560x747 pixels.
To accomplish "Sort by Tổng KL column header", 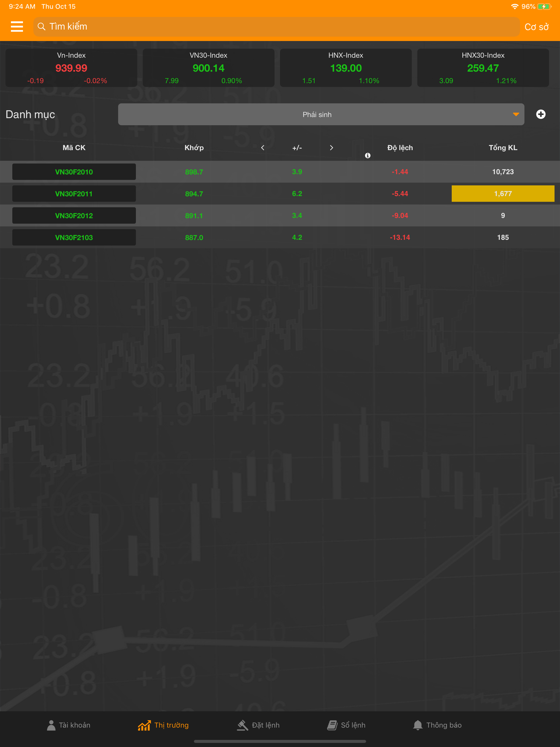I will pyautogui.click(x=503, y=148).
